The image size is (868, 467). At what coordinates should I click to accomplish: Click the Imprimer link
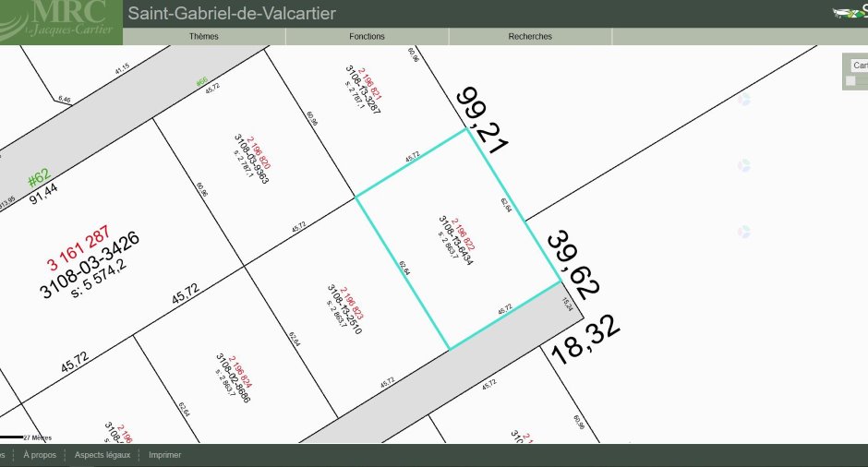(x=165, y=455)
